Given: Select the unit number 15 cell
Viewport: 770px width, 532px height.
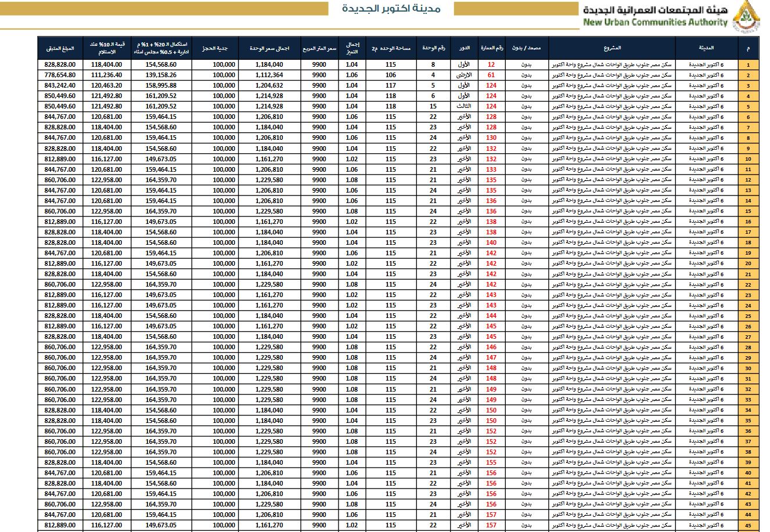Looking at the screenshot, I should tap(433, 107).
